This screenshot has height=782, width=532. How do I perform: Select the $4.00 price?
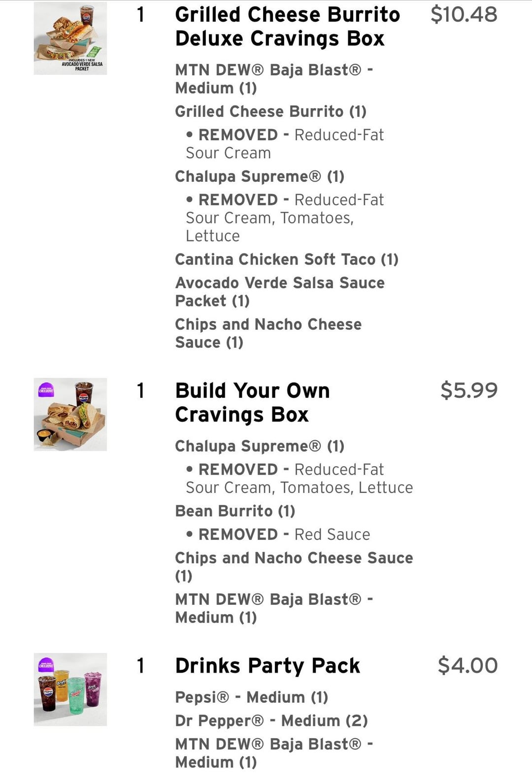click(467, 665)
